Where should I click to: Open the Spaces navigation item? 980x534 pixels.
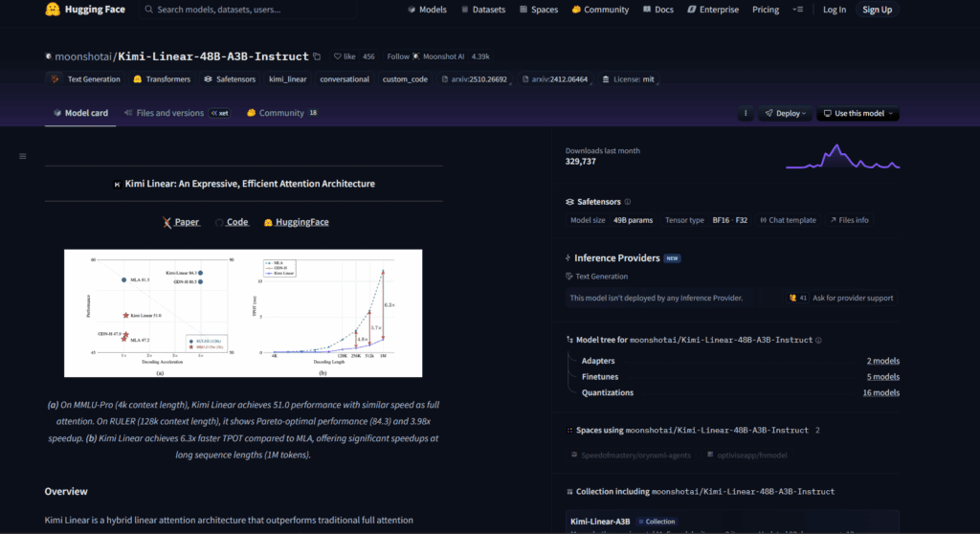tap(539, 10)
